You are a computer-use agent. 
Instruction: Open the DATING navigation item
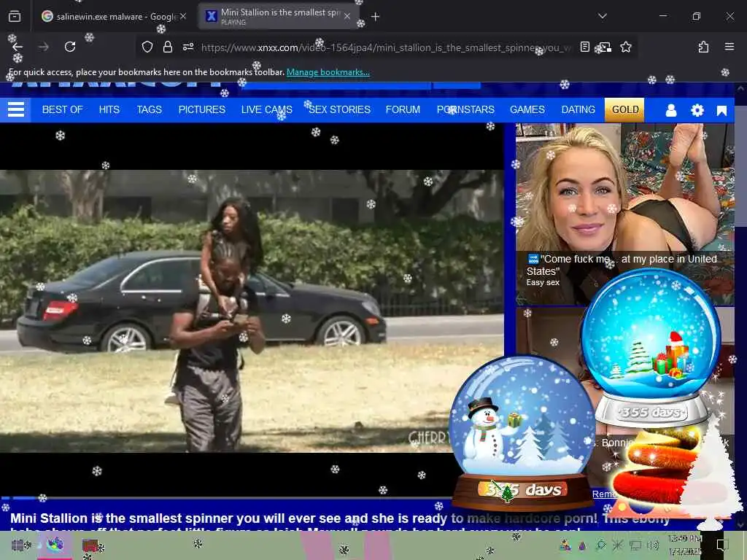pos(578,109)
